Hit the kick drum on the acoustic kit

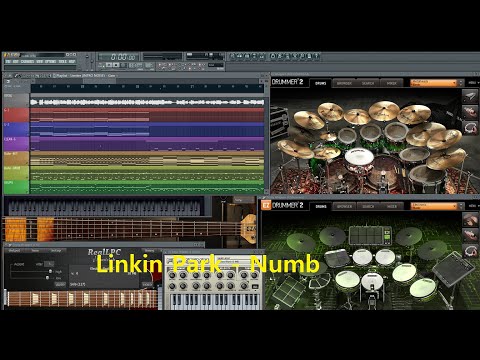pyautogui.click(x=384, y=176)
